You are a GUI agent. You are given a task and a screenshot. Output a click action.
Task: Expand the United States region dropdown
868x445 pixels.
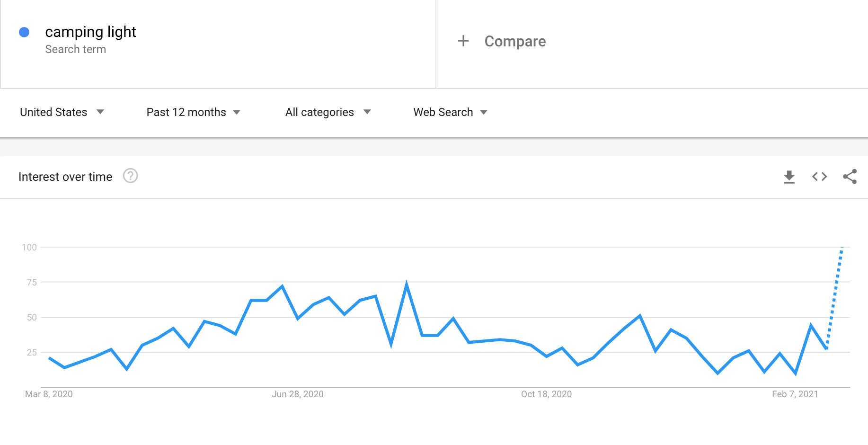click(62, 112)
